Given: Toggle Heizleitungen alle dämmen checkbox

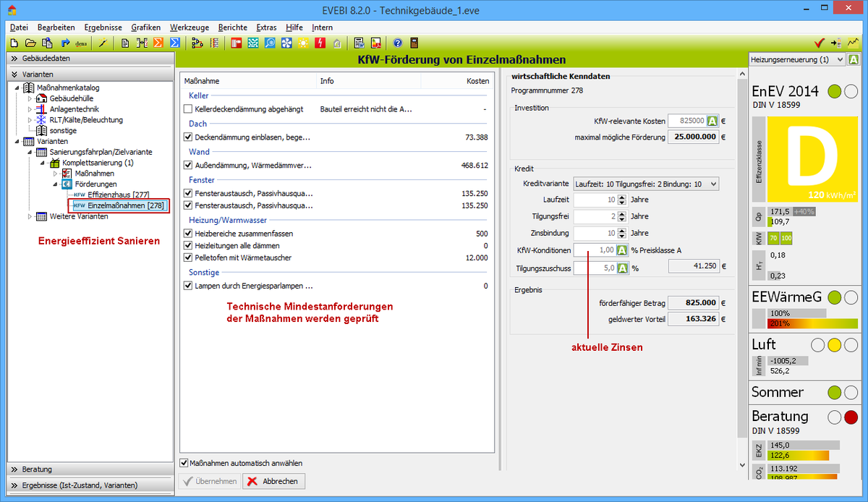Looking at the screenshot, I should click(188, 246).
